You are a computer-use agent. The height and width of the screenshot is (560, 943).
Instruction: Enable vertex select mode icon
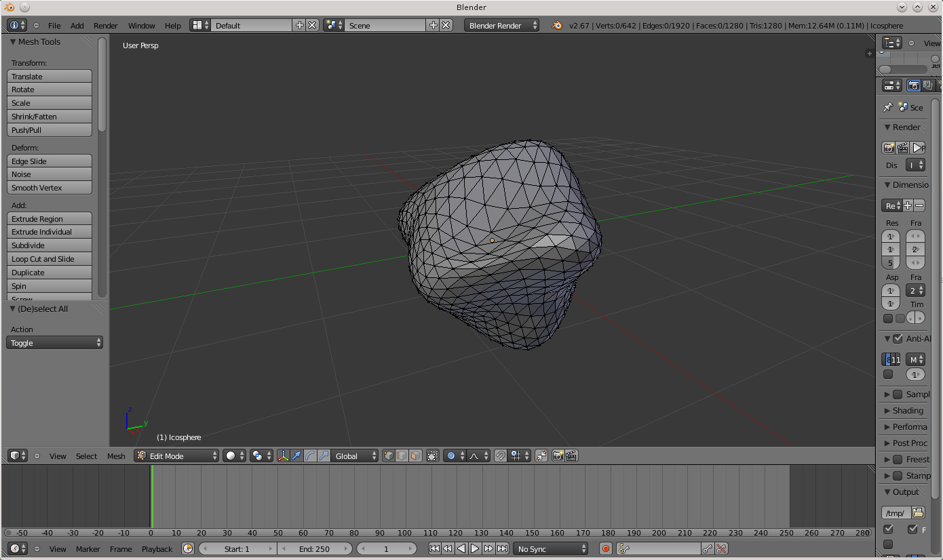(389, 456)
